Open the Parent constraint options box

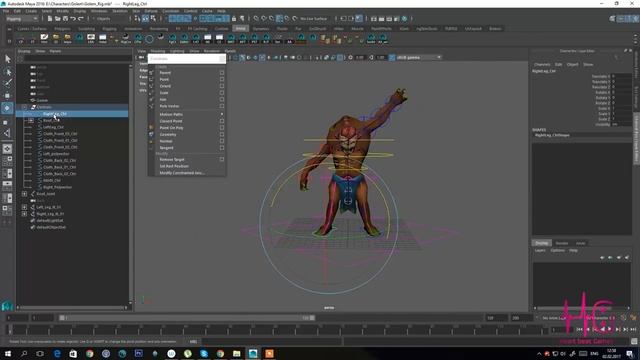tap(222, 73)
